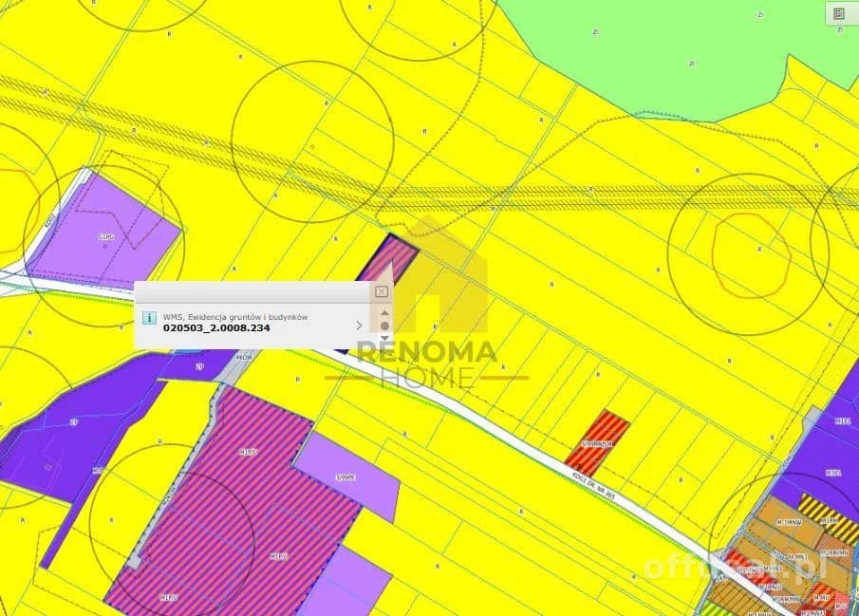The width and height of the screenshot is (859, 616).
Task: Click the blue info icon in popup
Action: pos(149,317)
